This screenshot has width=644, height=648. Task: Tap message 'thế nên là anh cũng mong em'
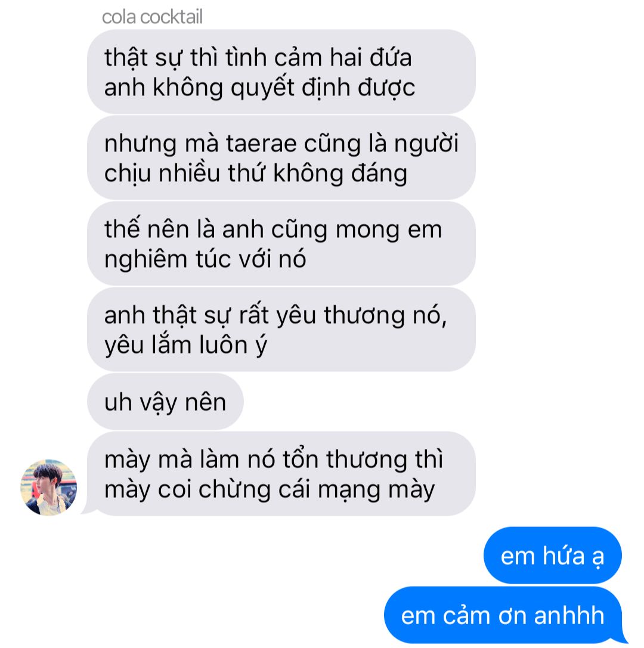(281, 243)
